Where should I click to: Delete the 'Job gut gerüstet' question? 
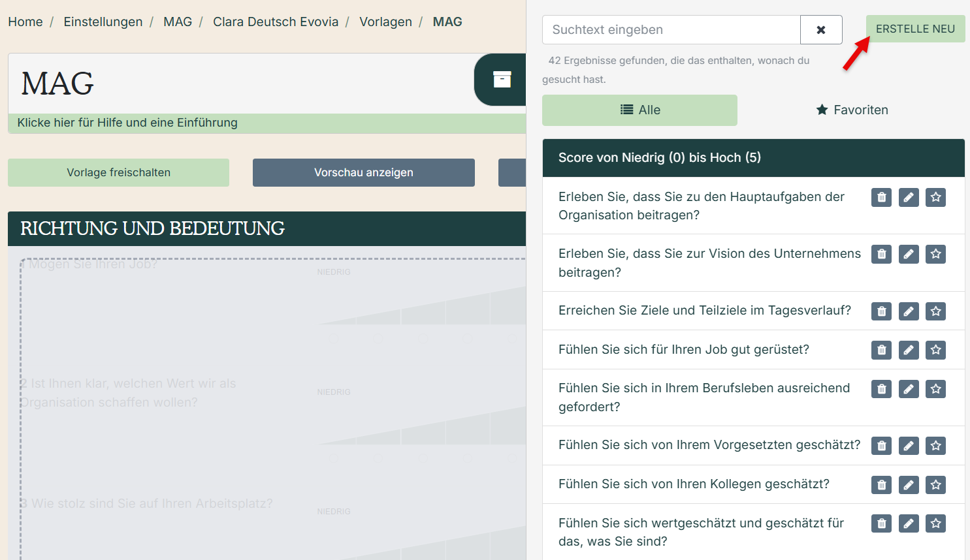(x=881, y=350)
